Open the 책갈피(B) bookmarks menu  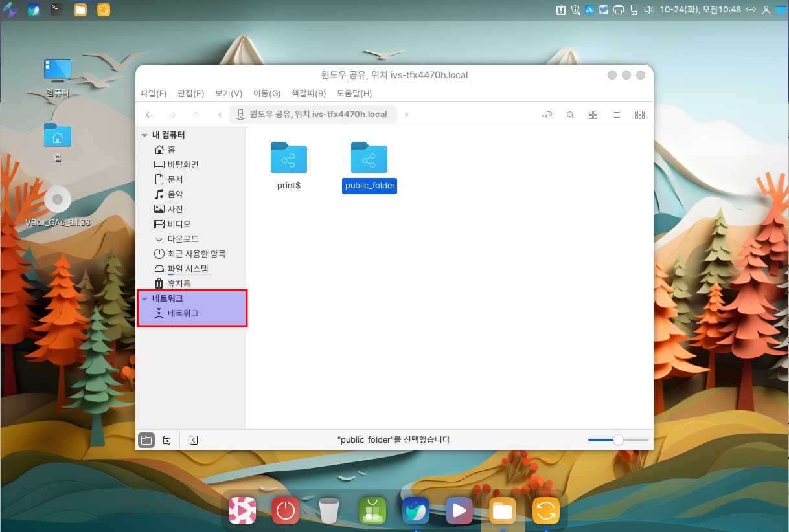308,94
